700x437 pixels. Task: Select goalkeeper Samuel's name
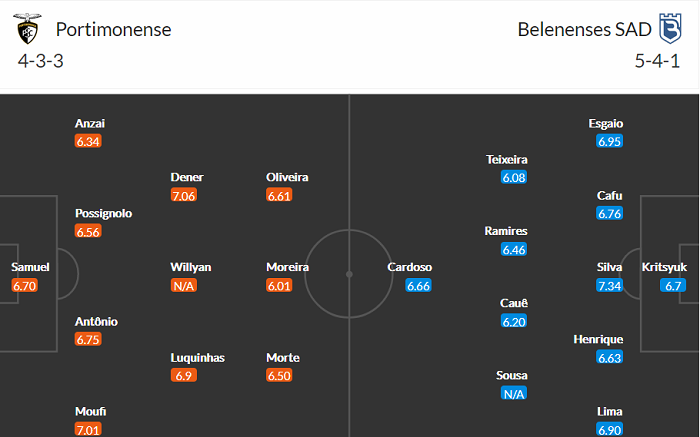coord(30,267)
